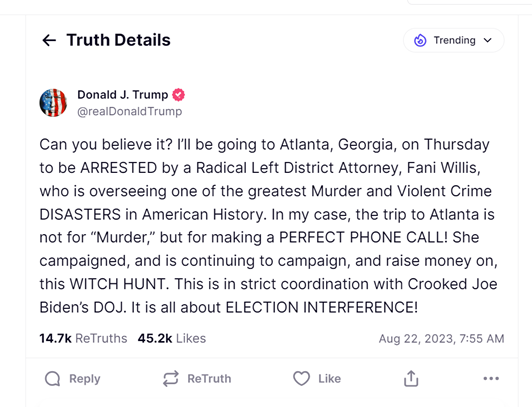Screen dimensions: 532x407
Task: Open the three-dot more options menu
Action: pos(491,379)
